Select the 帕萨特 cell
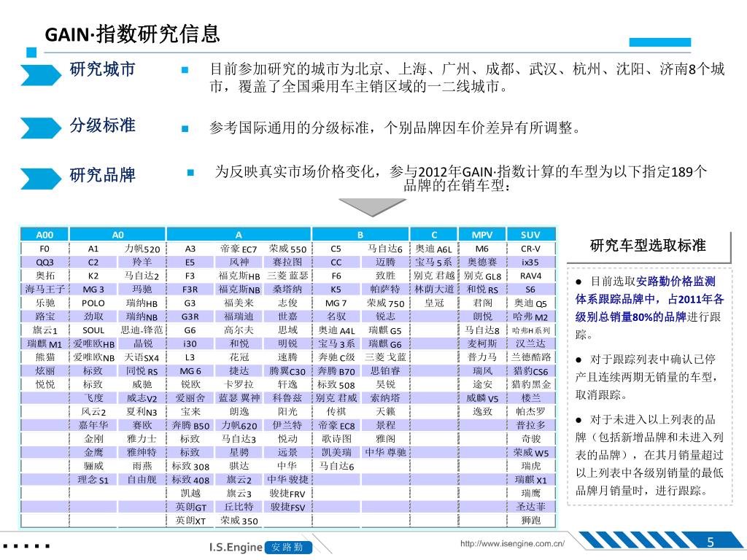Image resolution: width=747 pixels, height=560 pixels. (385, 289)
